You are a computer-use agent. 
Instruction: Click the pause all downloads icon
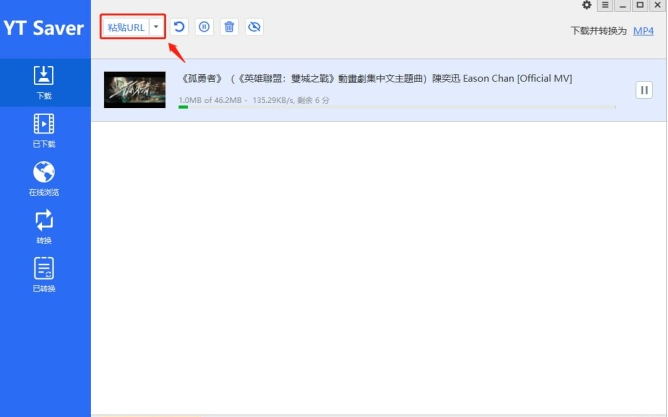click(204, 27)
